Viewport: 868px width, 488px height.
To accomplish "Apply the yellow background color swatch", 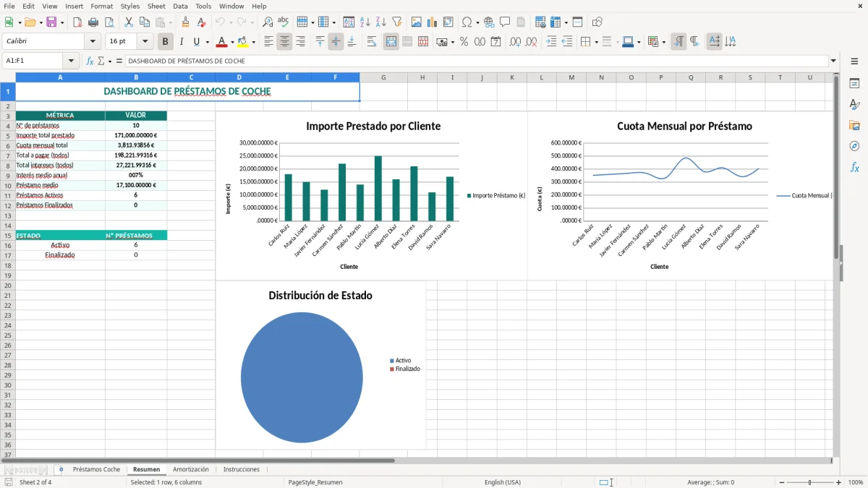I will pos(243,42).
